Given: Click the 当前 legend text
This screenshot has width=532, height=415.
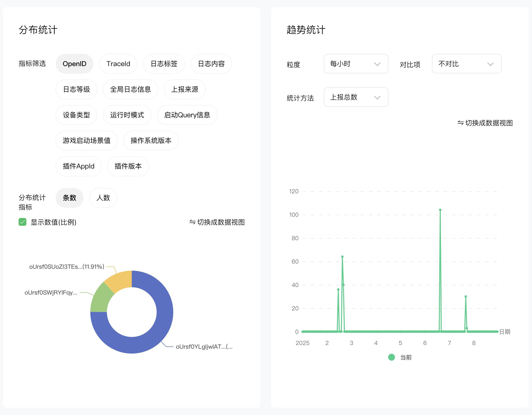Looking at the screenshot, I should tap(406, 357).
